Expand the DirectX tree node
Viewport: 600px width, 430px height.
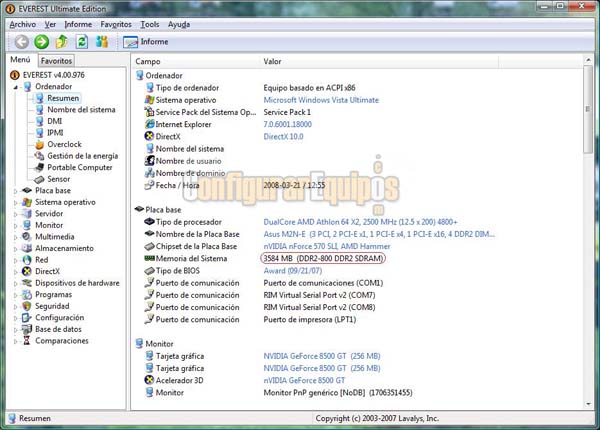(16, 272)
